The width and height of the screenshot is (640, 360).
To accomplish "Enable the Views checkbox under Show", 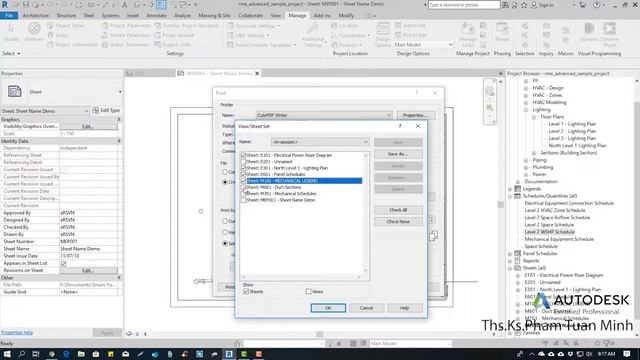I will pyautogui.click(x=309, y=291).
